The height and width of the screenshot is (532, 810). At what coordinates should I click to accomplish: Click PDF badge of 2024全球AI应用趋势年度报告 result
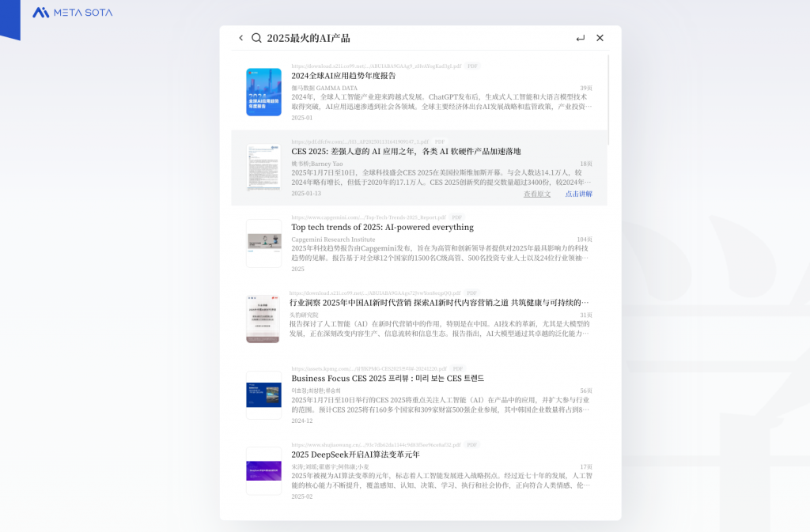pos(472,66)
